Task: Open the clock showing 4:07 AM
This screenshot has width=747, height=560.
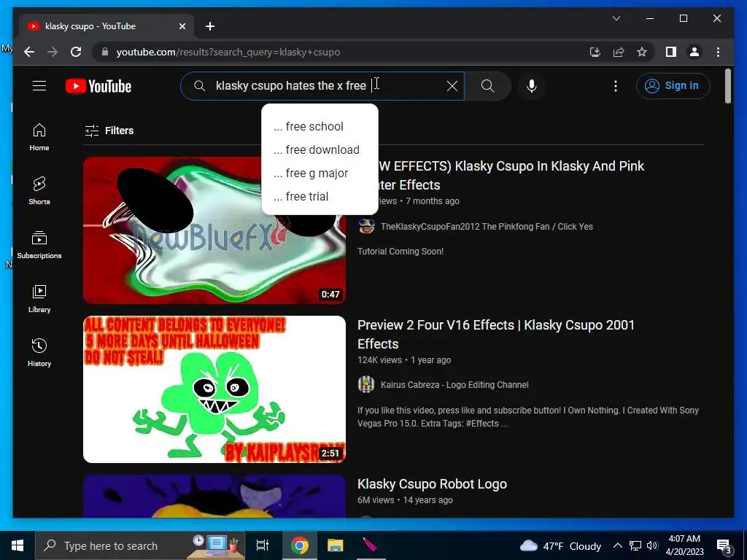Action: coord(684,545)
